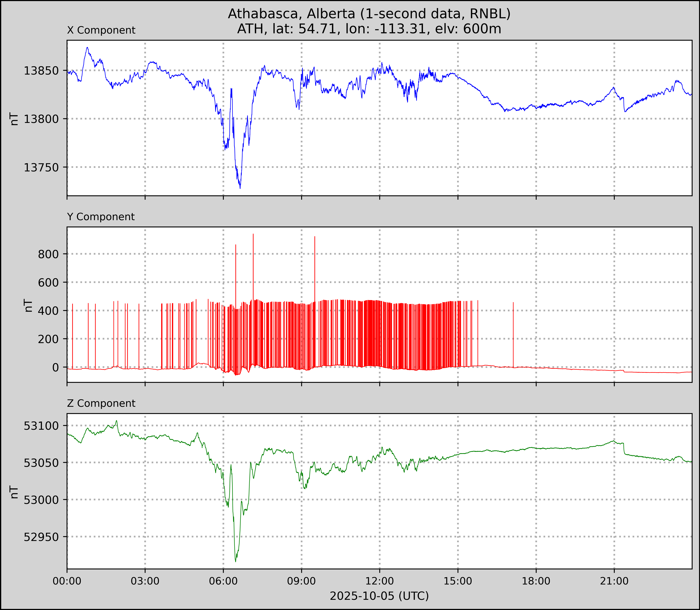This screenshot has width=700, height=610.
Task: Click the 06:00 time tick label
Action: [223, 581]
